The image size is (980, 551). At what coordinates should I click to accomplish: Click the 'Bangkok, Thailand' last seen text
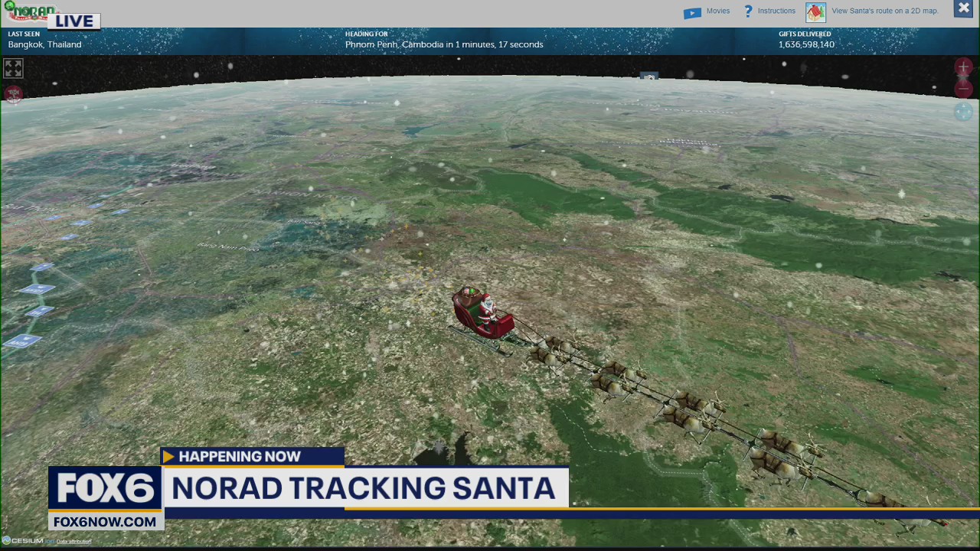44,44
